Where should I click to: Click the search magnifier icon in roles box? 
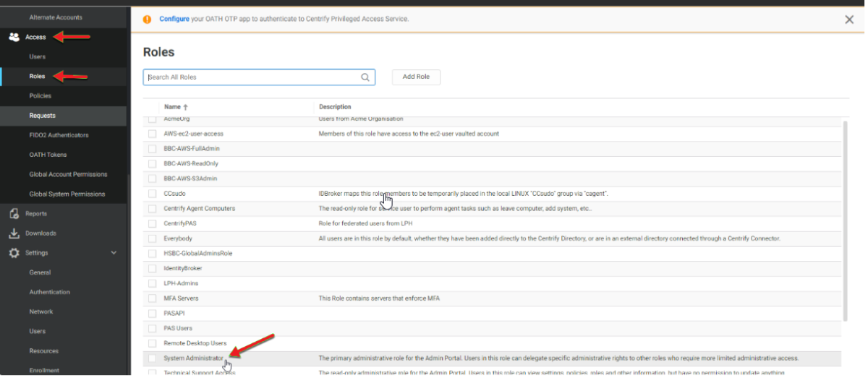pyautogui.click(x=365, y=77)
